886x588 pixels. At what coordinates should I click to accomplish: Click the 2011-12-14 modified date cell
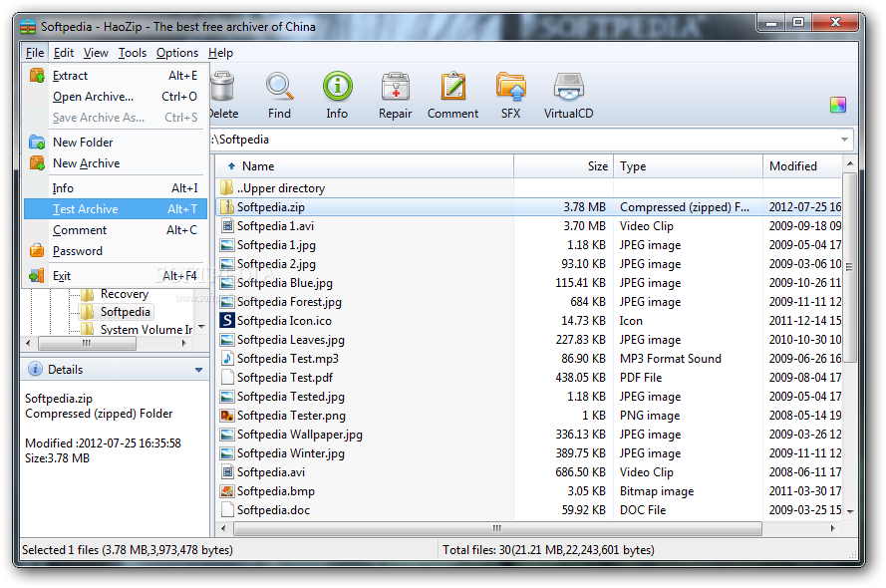pos(804,320)
